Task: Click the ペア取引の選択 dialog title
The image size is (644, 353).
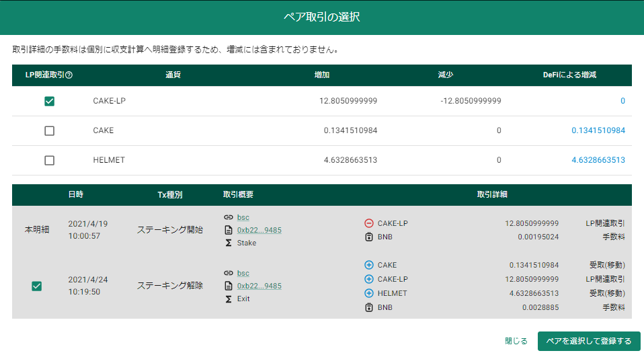Action: [322, 17]
